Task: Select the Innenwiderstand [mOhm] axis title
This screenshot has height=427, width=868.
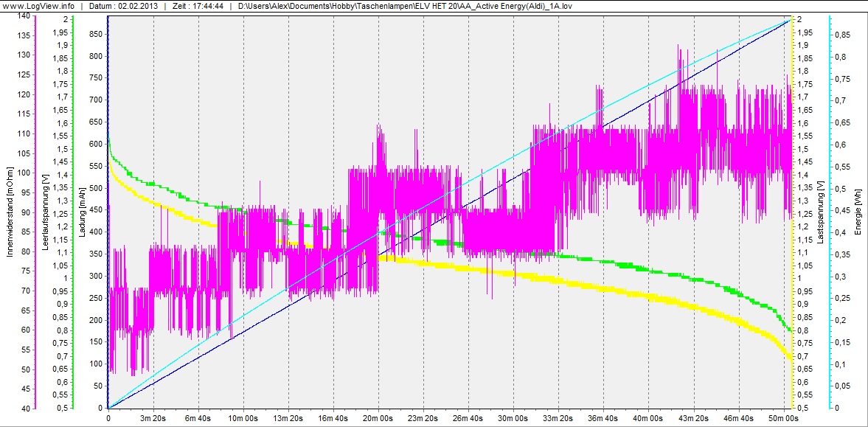Action: point(9,213)
